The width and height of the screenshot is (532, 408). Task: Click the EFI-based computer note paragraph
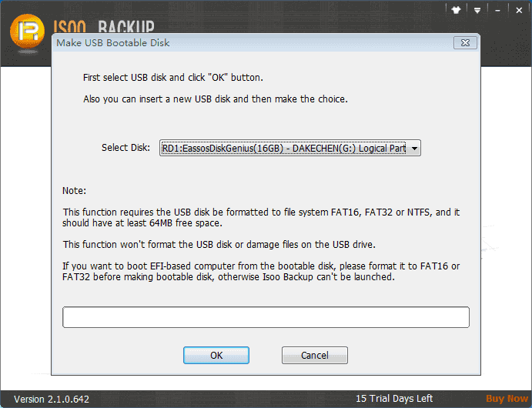point(261,271)
